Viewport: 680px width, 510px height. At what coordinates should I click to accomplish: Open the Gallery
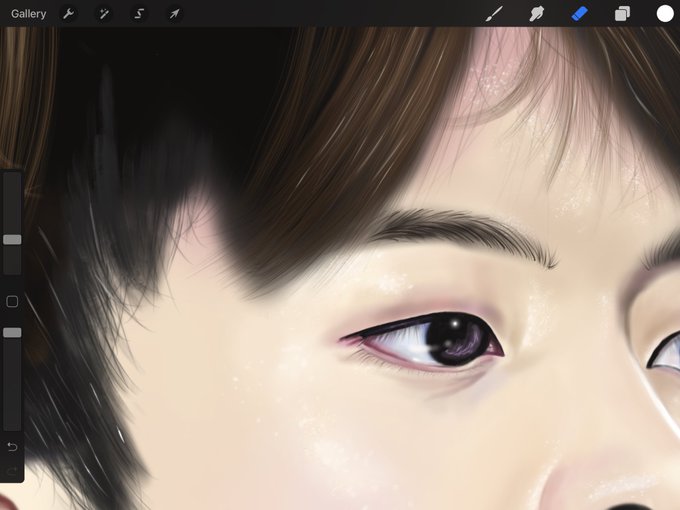tap(28, 14)
